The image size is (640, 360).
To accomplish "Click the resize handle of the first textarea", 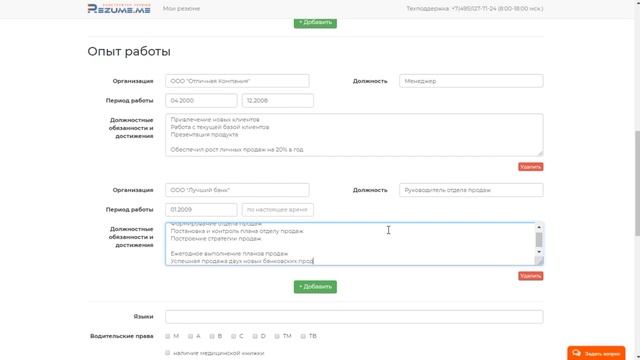I will [x=540, y=153].
